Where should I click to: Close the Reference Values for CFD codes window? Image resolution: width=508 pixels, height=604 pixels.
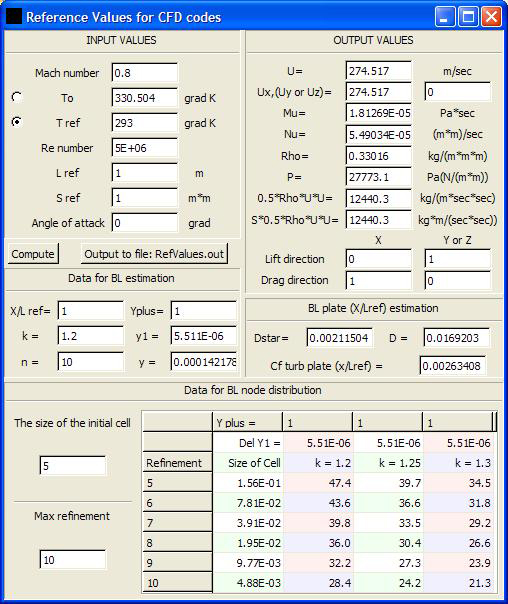pyautogui.click(x=492, y=17)
